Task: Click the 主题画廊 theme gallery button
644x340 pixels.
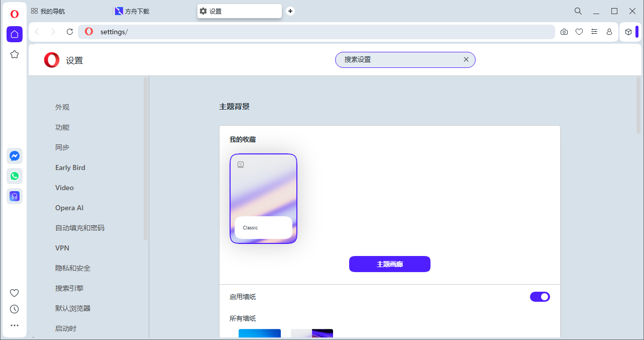Action: (389, 264)
